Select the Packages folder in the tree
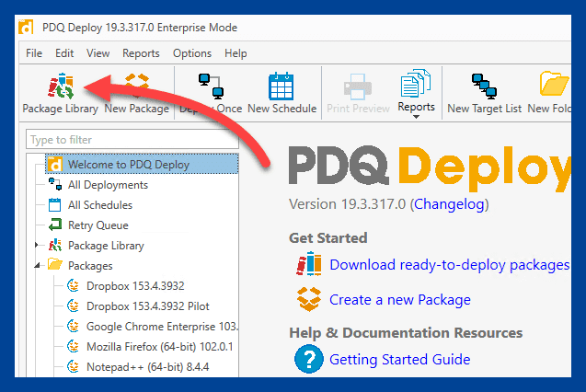 pyautogui.click(x=90, y=266)
